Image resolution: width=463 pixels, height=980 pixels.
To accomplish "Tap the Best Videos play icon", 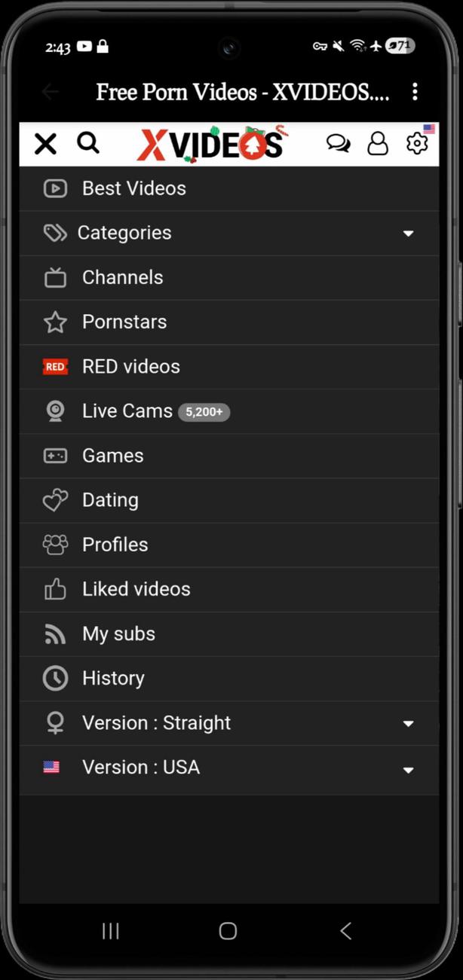I will [55, 188].
